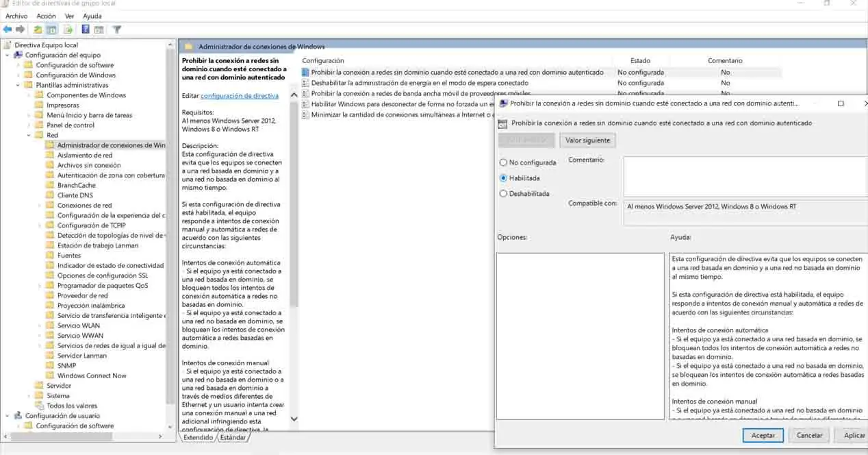Open the Ver menu
The image size is (868, 455).
point(69,16)
